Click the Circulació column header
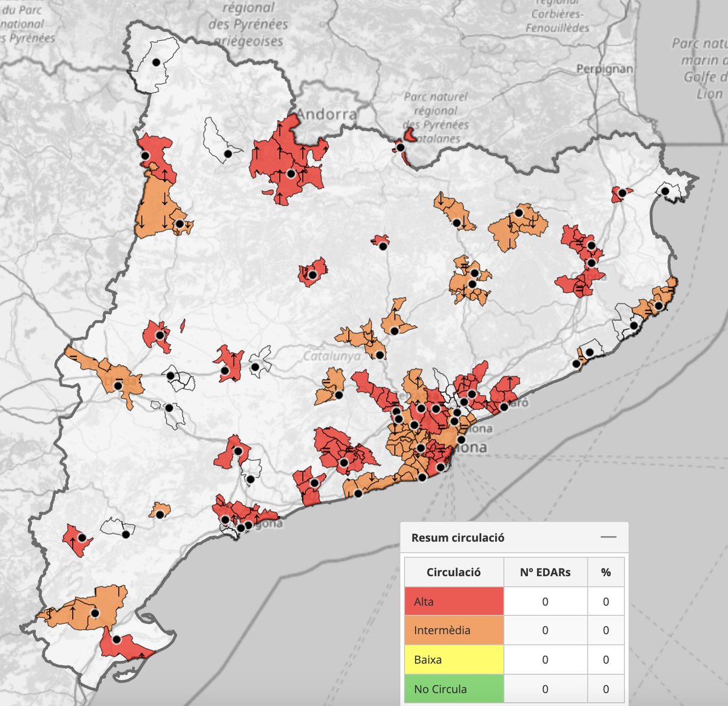 click(454, 573)
